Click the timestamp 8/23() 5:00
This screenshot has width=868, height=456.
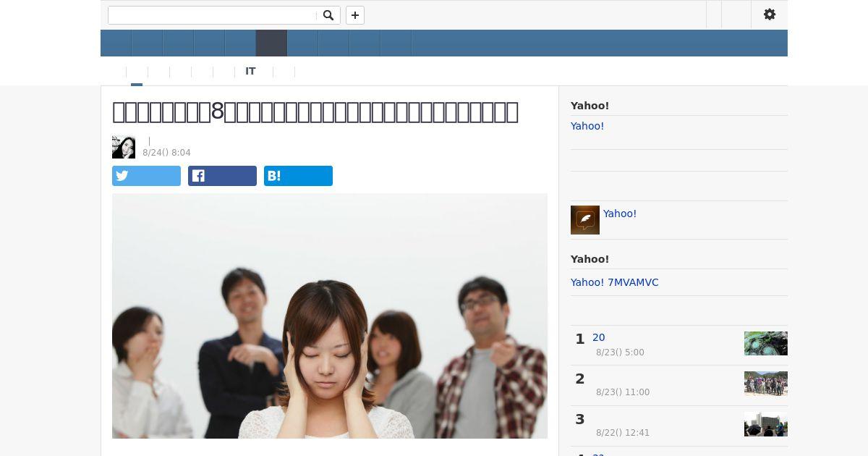pos(620,352)
